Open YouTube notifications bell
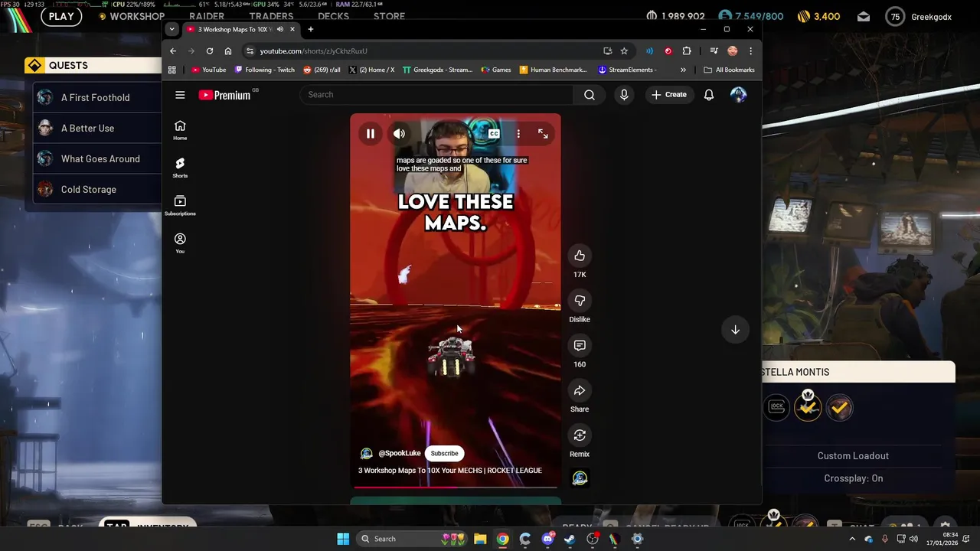Image resolution: width=980 pixels, height=551 pixels. pyautogui.click(x=709, y=95)
